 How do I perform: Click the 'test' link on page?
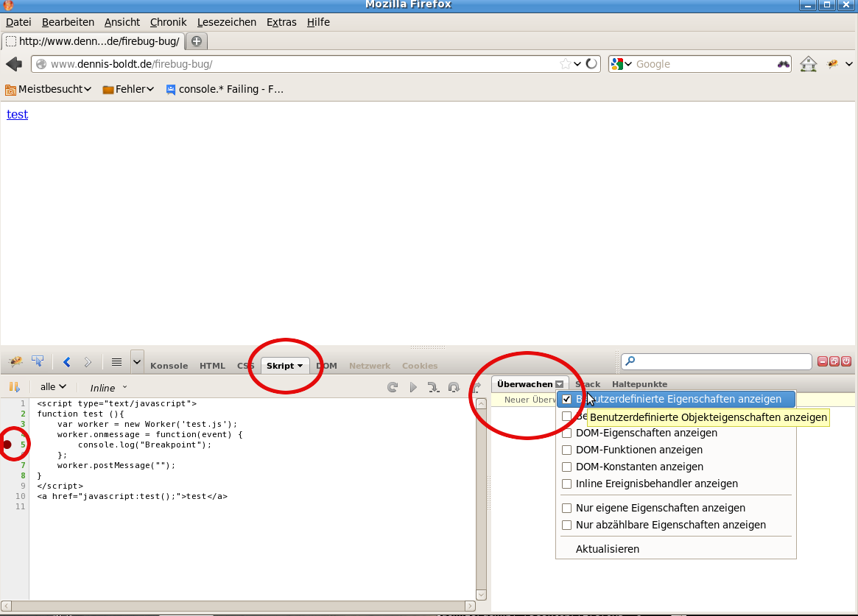17,114
